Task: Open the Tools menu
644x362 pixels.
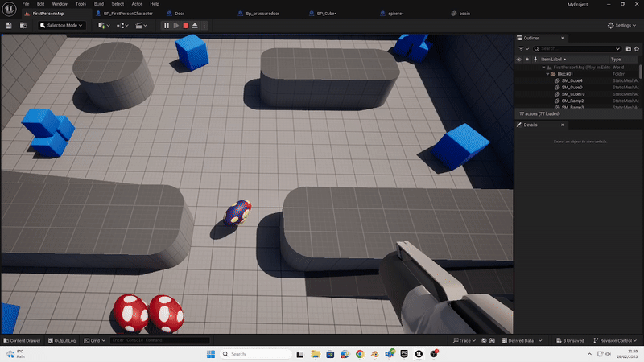Action: coord(81,4)
